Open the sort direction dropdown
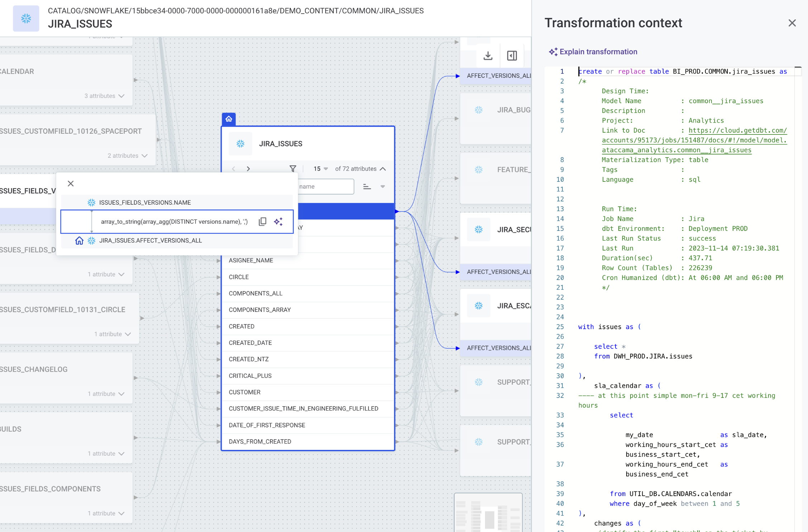Screen dimensions: 808x532 (383, 186)
